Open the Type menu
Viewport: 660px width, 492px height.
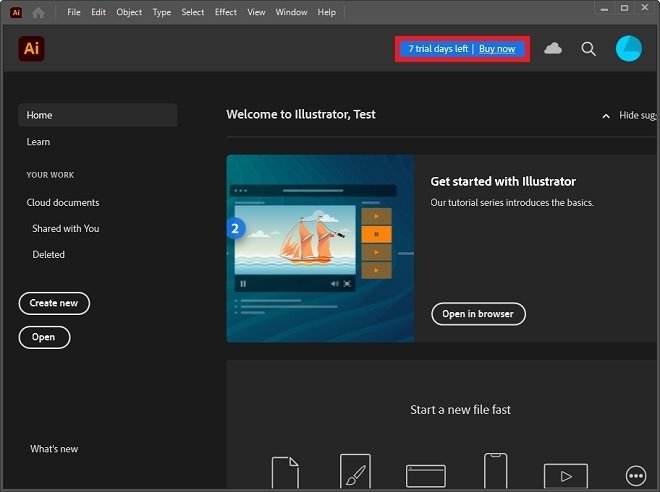click(x=162, y=12)
